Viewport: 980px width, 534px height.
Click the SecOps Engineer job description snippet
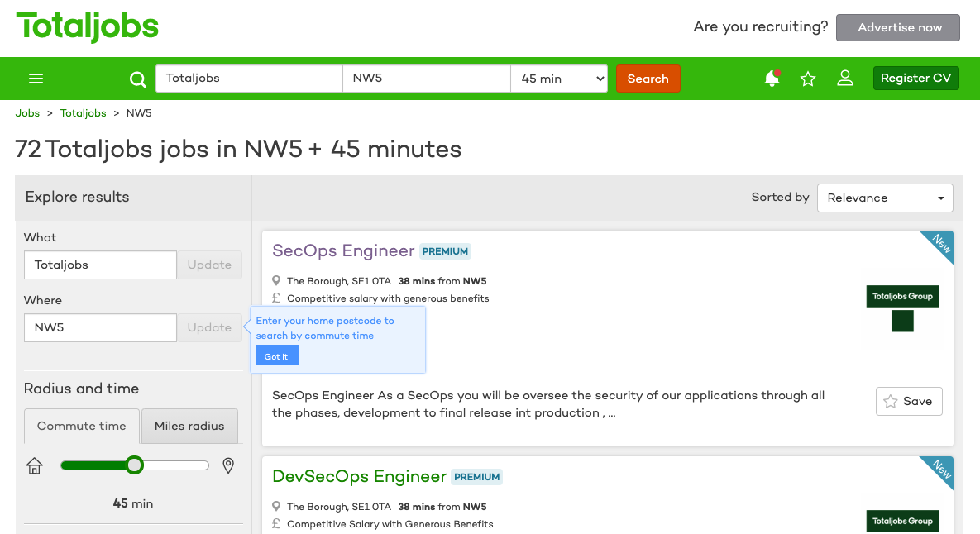pyautogui.click(x=548, y=404)
